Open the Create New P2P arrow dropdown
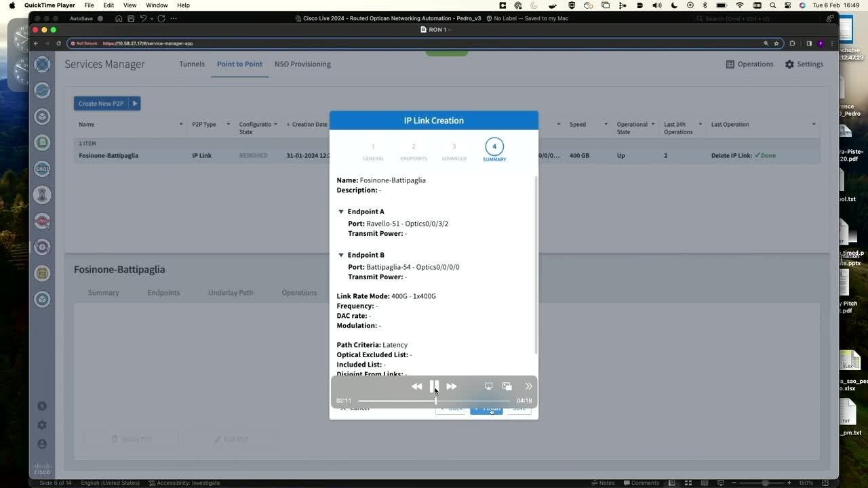The image size is (868, 488). [x=135, y=104]
